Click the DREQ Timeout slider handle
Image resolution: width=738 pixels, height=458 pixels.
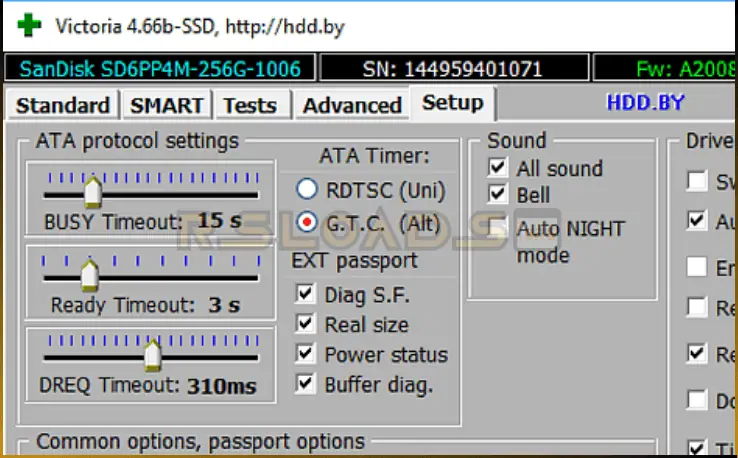point(152,354)
